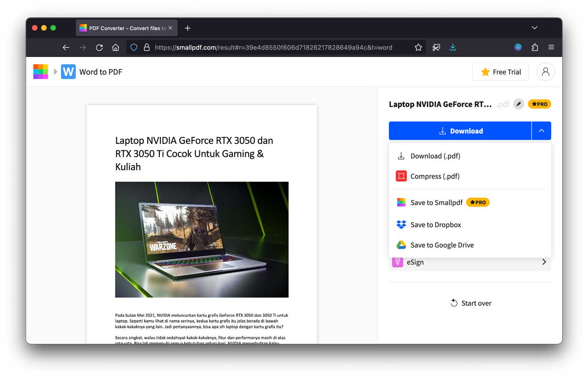Click the PRO badge next to Save to Smallpdf

click(x=478, y=202)
